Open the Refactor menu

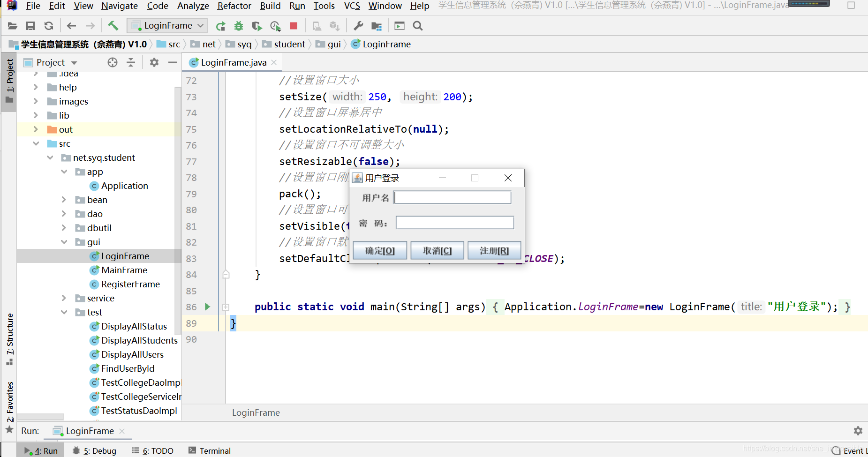234,6
